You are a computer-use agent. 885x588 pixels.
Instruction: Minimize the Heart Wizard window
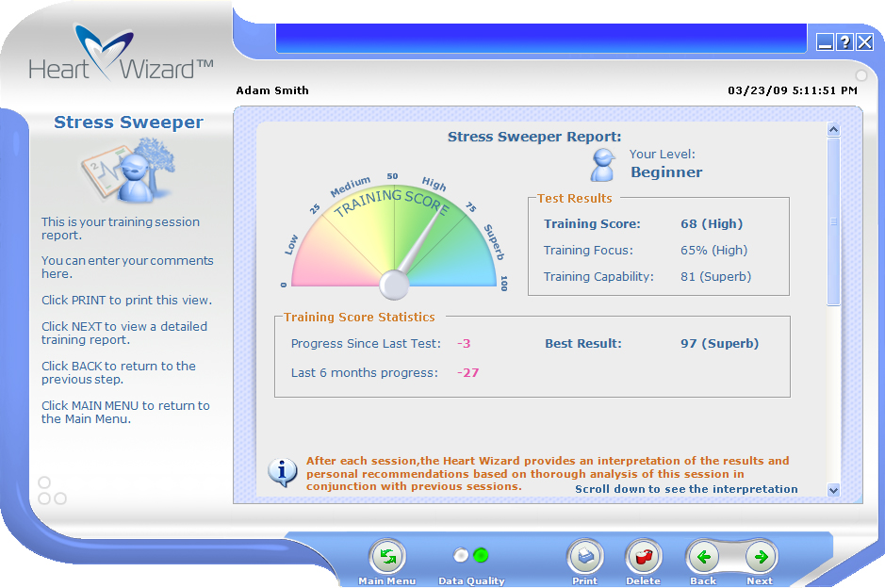(x=825, y=41)
